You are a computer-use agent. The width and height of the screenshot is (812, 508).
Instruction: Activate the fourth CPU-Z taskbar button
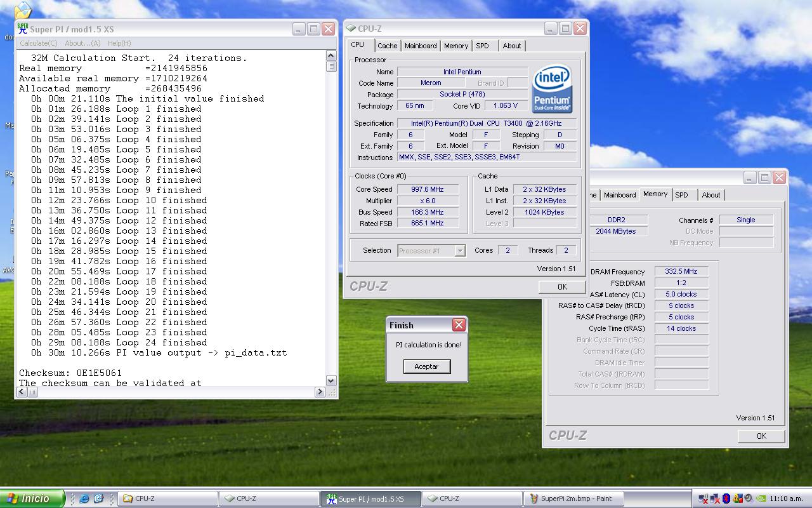473,498
